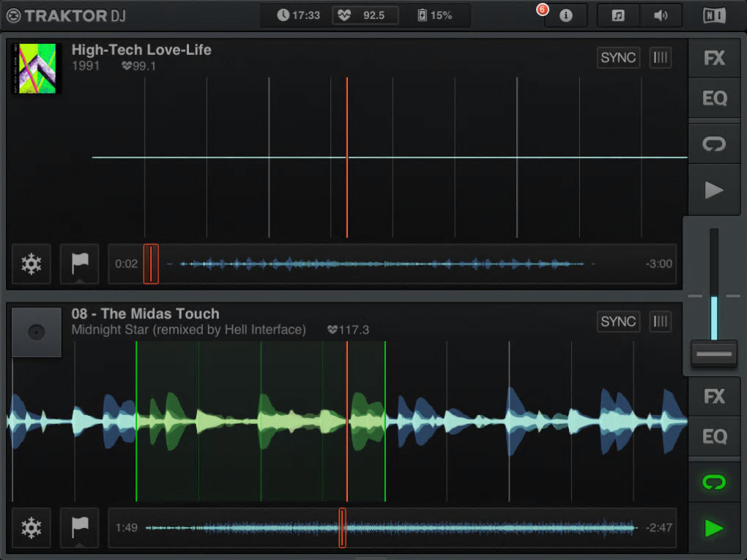Select High-Tech Love-Life album artwork

[37, 69]
